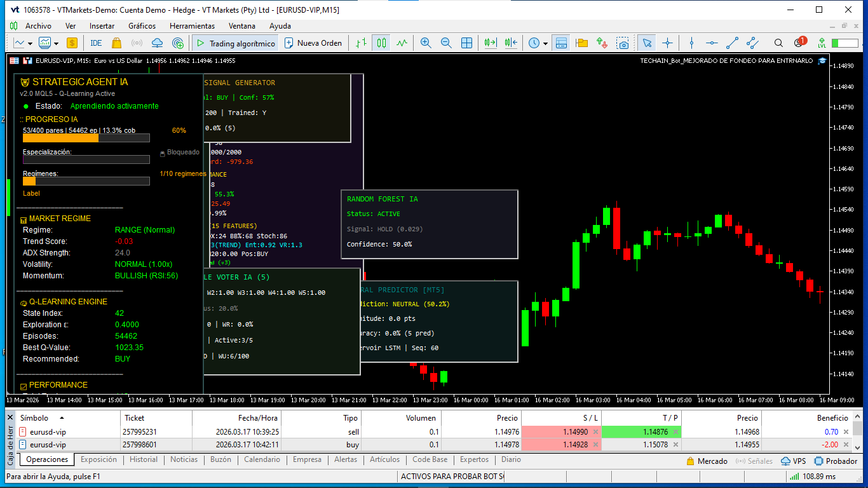Take a chart screenshot with camera icon
Image resolution: width=868 pixels, height=488 pixels.
click(x=623, y=43)
